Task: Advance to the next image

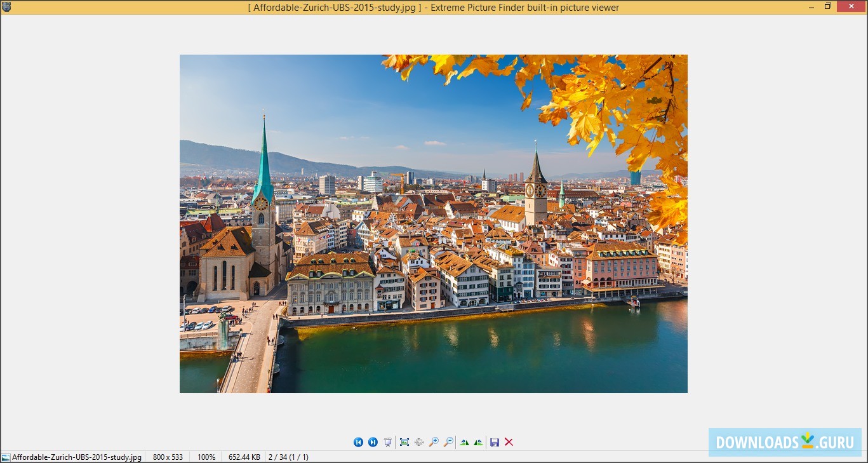Action: [373, 441]
